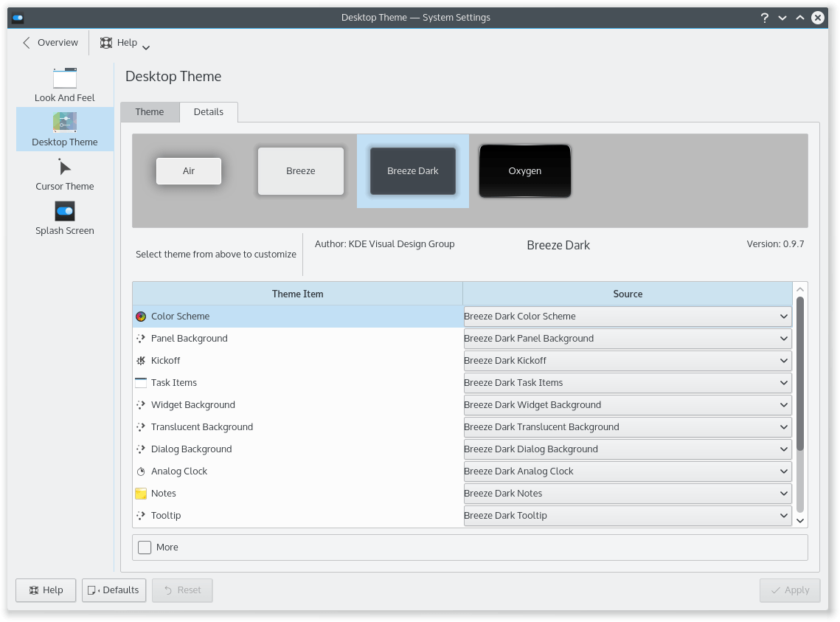Click the Dialog Background row icon
Screen dimensions: 840x622
(x=141, y=449)
